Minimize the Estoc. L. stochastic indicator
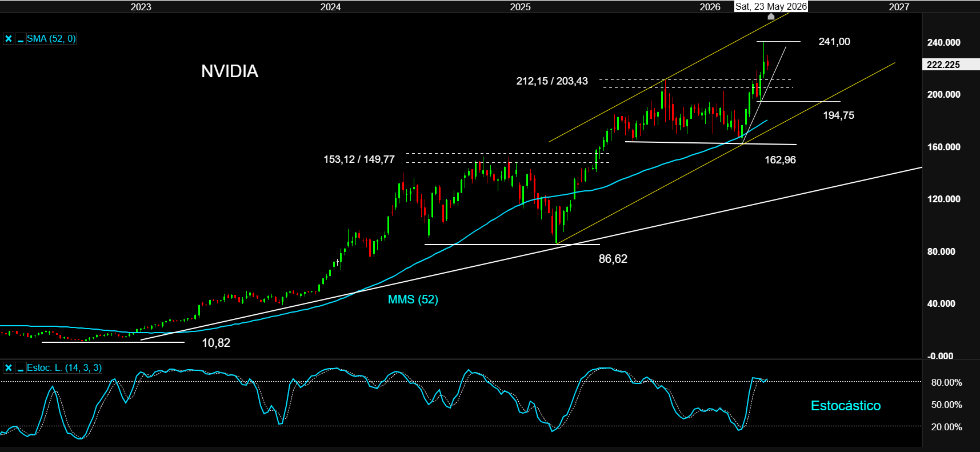The width and height of the screenshot is (980, 452). (x=21, y=368)
